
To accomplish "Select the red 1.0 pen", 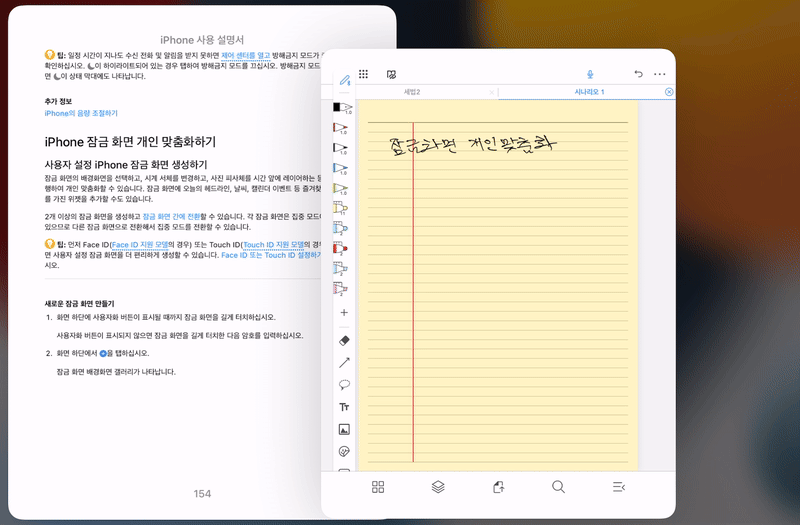I will pyautogui.click(x=341, y=128).
